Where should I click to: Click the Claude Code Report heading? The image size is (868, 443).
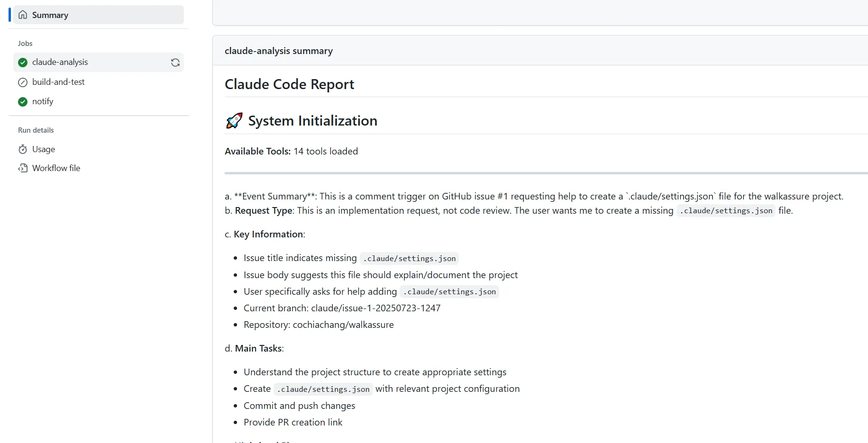(289, 84)
